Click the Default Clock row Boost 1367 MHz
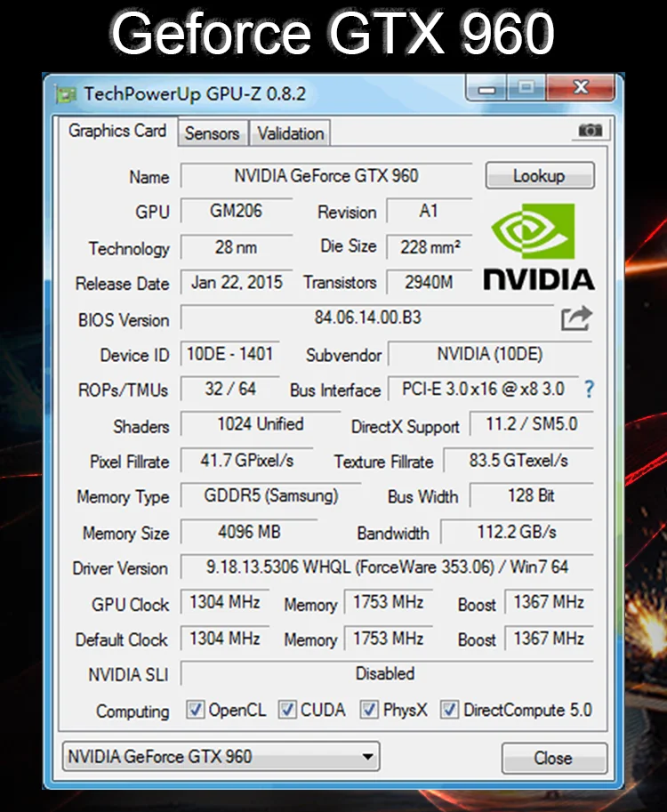The width and height of the screenshot is (667, 812). 549,639
